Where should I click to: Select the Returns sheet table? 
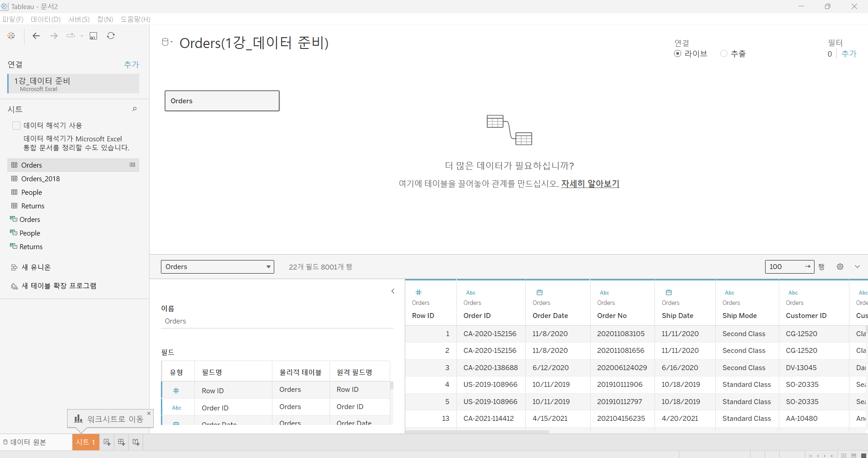coord(33,206)
